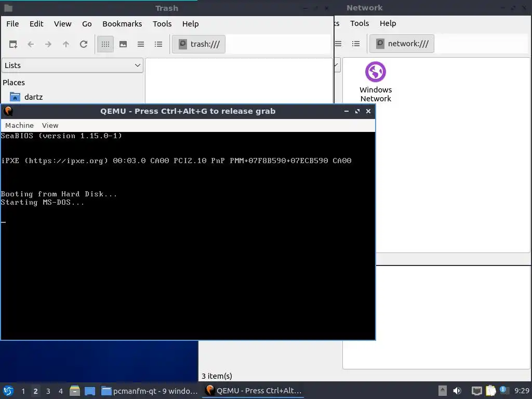Switch to virtual desktop 2
Image resolution: width=532 pixels, height=399 pixels.
pyautogui.click(x=36, y=391)
